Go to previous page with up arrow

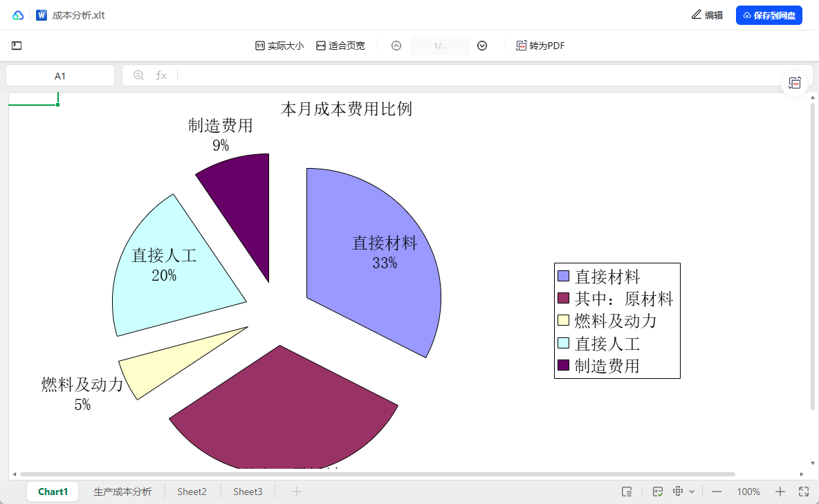[396, 46]
